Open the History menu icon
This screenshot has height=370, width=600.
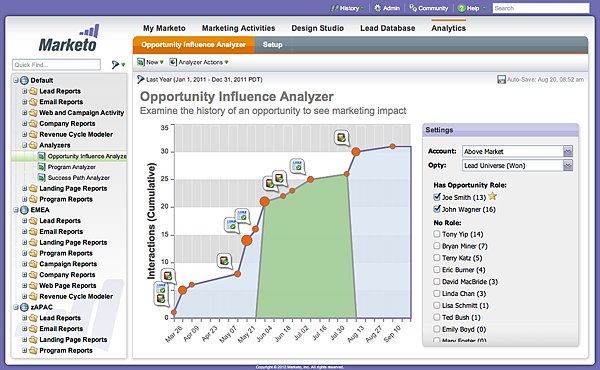335,8
